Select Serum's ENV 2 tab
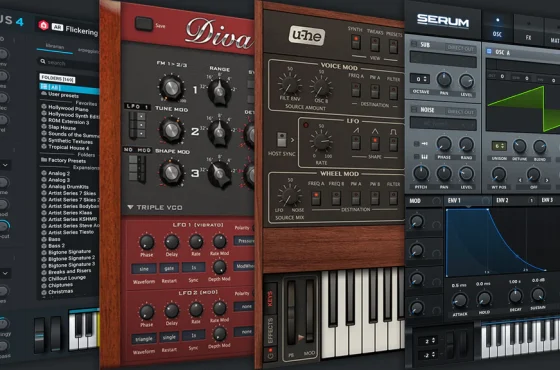Viewport: 560px width, 370px height. [502, 200]
